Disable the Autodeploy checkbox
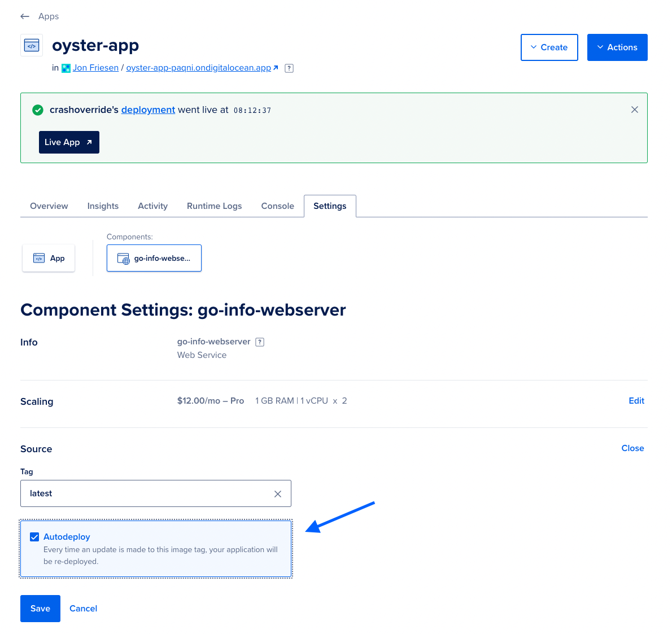This screenshot has height=634, width=672. click(34, 537)
